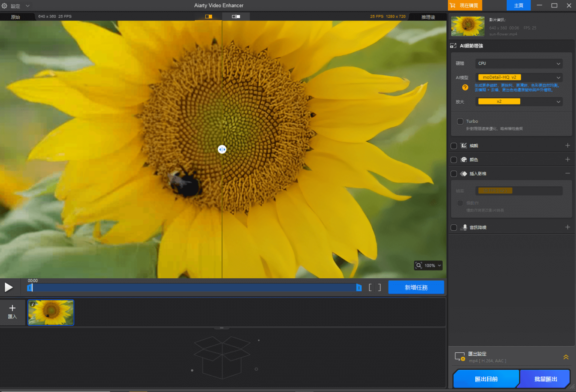Click the set start bracket marker
The image size is (576, 392).
(x=370, y=287)
